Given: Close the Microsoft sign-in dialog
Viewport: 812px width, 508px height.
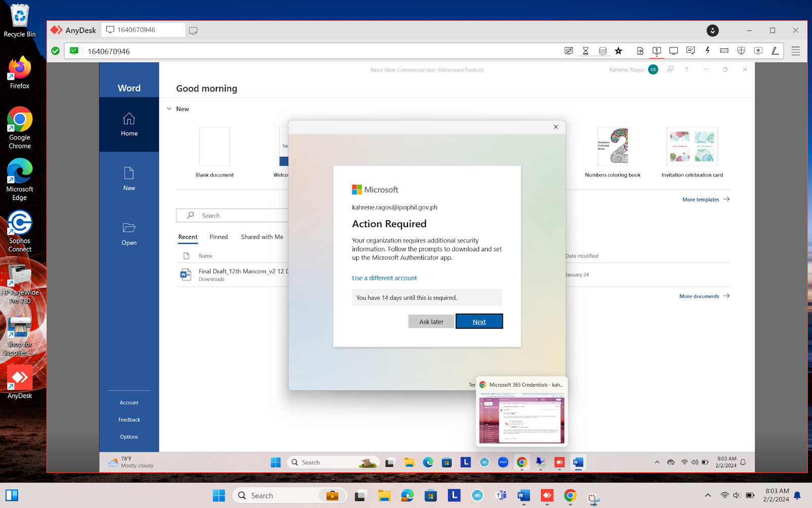Looking at the screenshot, I should coord(556,127).
